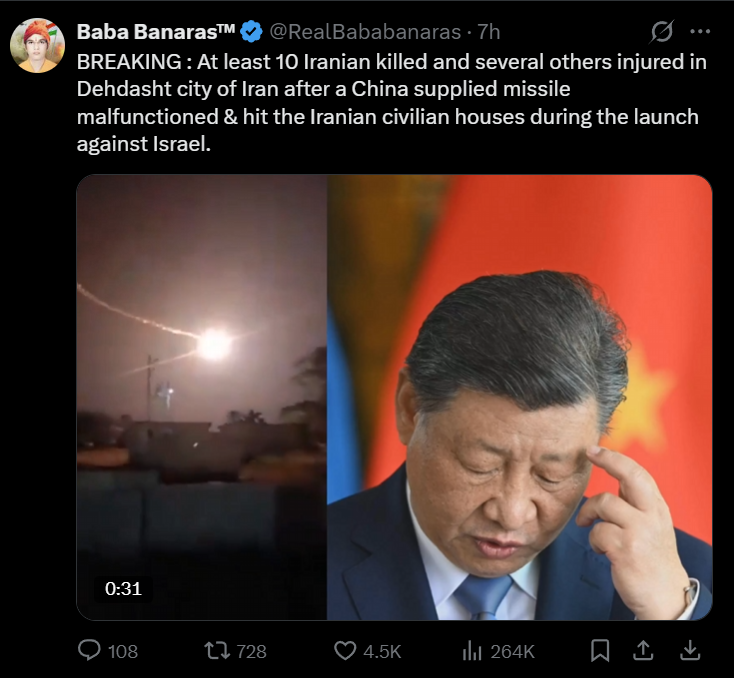The image size is (734, 678).
Task: Open the photo of man with red flag
Action: [x=520, y=397]
